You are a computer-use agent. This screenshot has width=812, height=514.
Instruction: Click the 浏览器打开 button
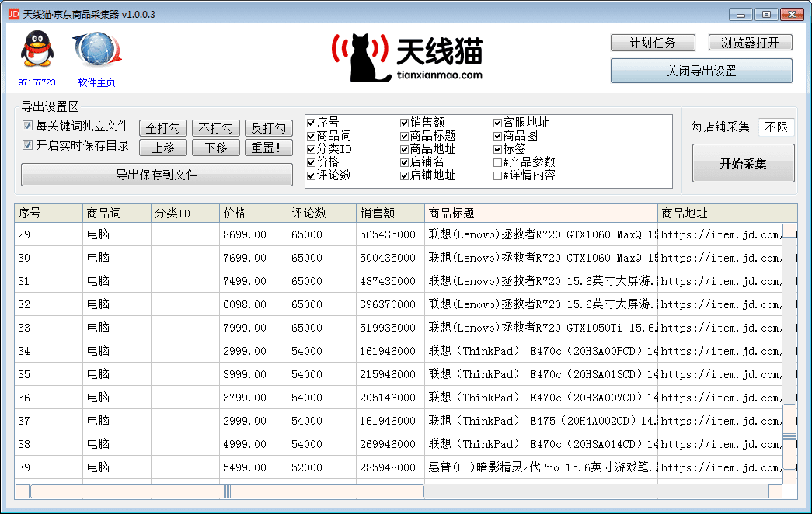tap(750, 43)
